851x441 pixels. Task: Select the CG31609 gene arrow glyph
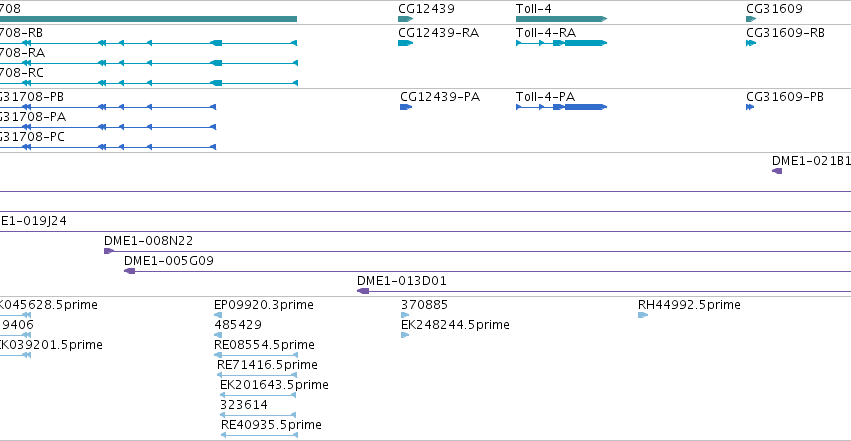point(751,19)
